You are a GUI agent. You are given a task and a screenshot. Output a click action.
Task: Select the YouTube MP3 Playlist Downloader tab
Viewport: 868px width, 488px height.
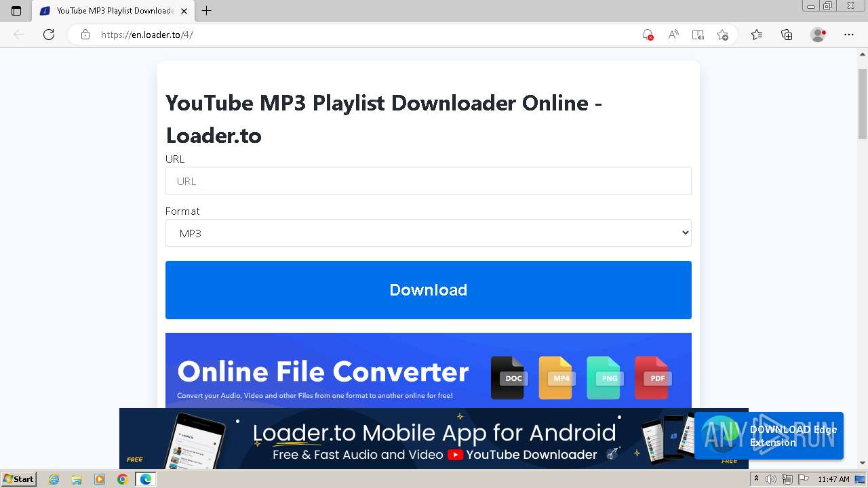tap(113, 11)
